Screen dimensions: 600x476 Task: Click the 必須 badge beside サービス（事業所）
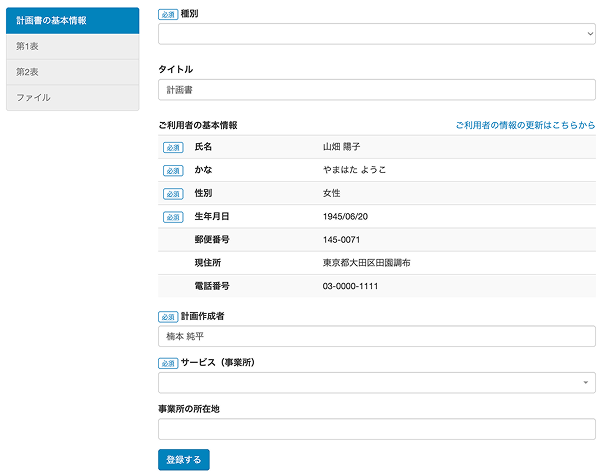click(167, 363)
